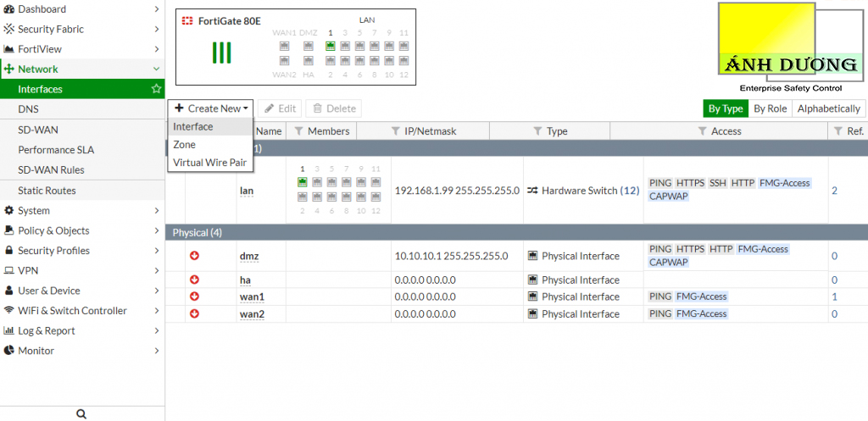Click the User & Device person icon

8,291
